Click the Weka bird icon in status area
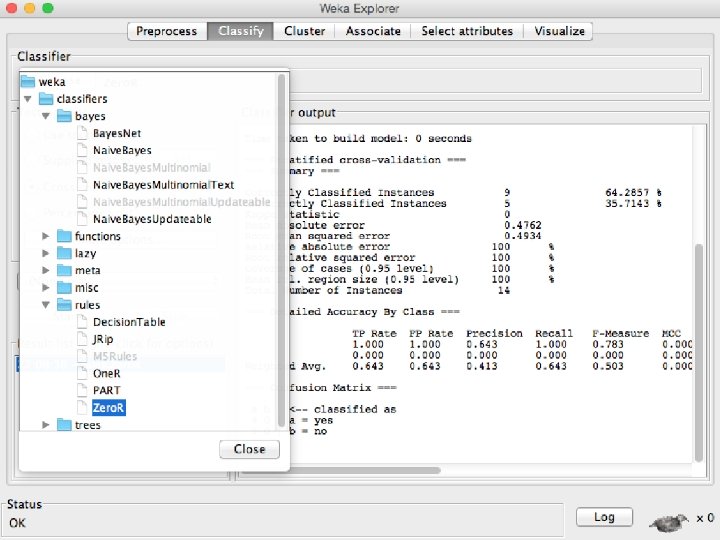The height and width of the screenshot is (540, 720). pyautogui.click(x=669, y=521)
